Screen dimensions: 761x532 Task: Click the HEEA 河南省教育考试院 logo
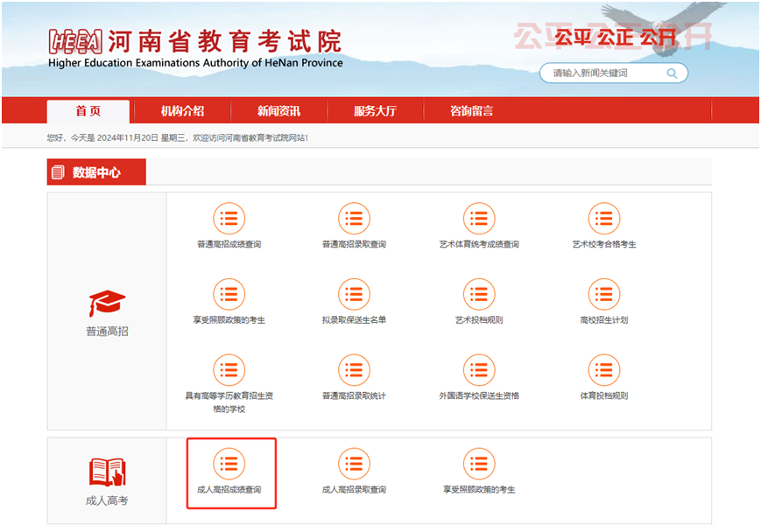tap(195, 47)
